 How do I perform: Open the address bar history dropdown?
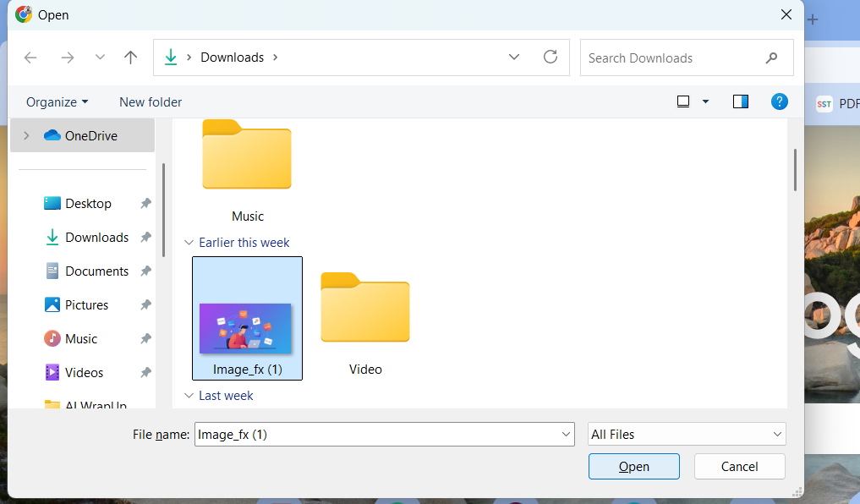(x=514, y=57)
